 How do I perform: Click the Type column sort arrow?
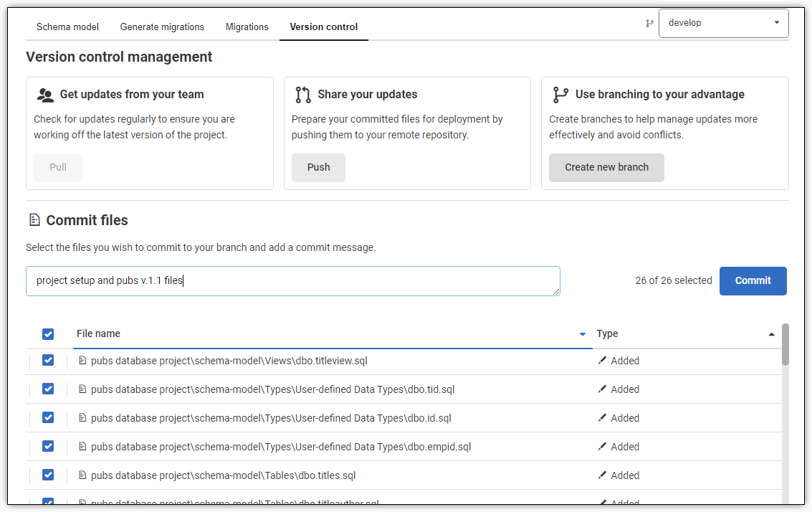771,334
